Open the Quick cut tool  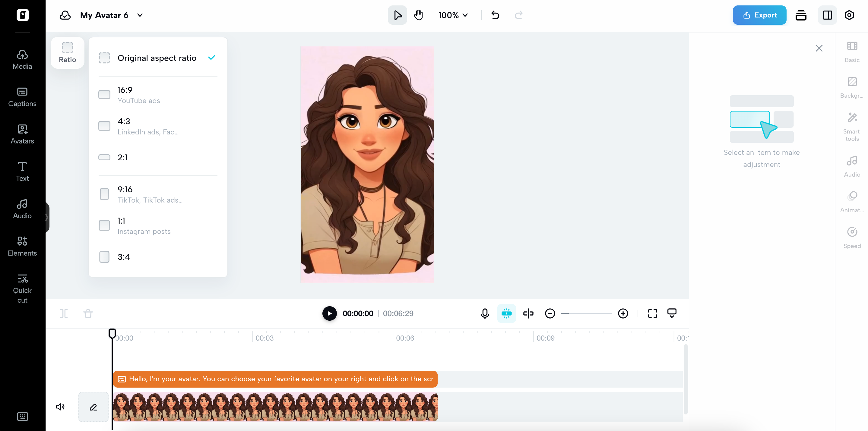coord(22,288)
